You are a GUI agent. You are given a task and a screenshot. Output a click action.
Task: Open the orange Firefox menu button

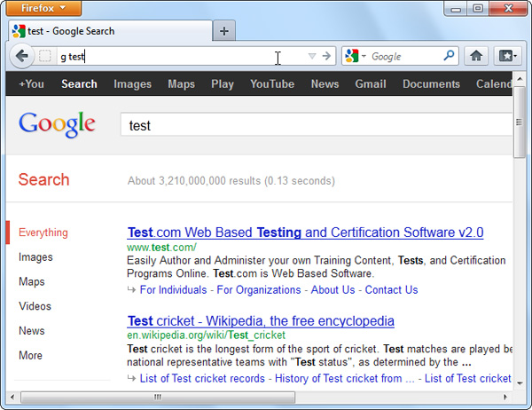click(43, 8)
